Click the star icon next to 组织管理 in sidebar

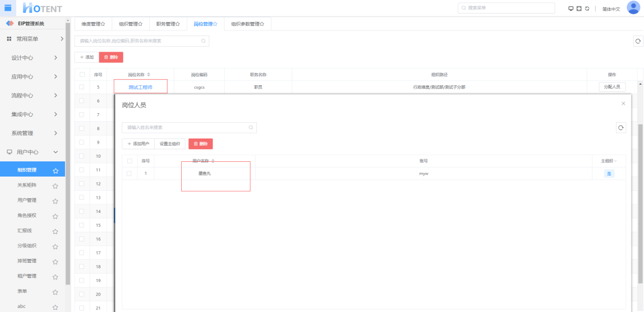point(55,171)
